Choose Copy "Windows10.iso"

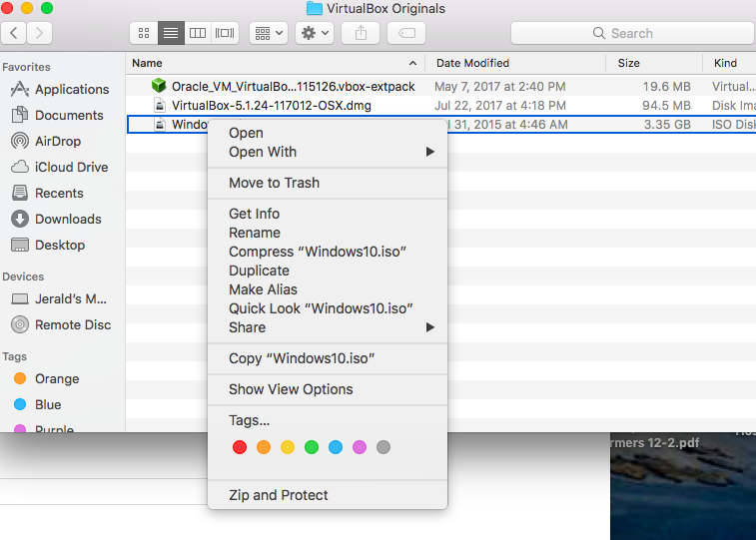[x=328, y=358]
